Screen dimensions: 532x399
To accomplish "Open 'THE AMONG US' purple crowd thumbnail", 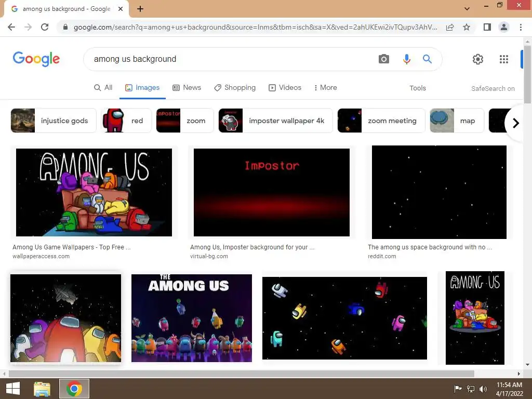I will 192,318.
